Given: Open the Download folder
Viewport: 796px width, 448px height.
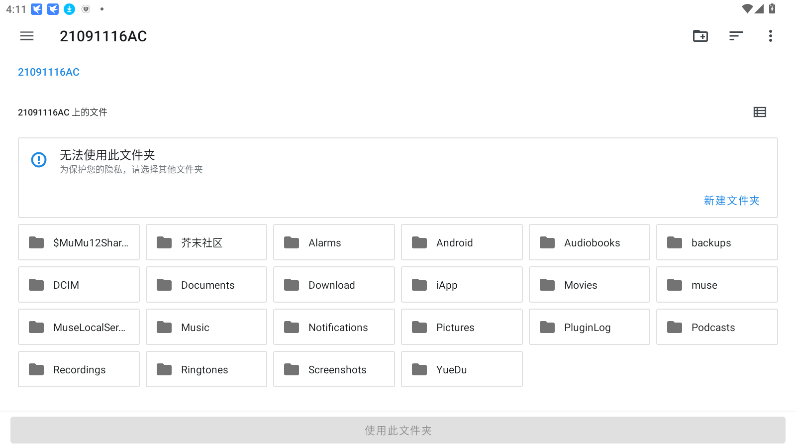Looking at the screenshot, I should (x=333, y=285).
